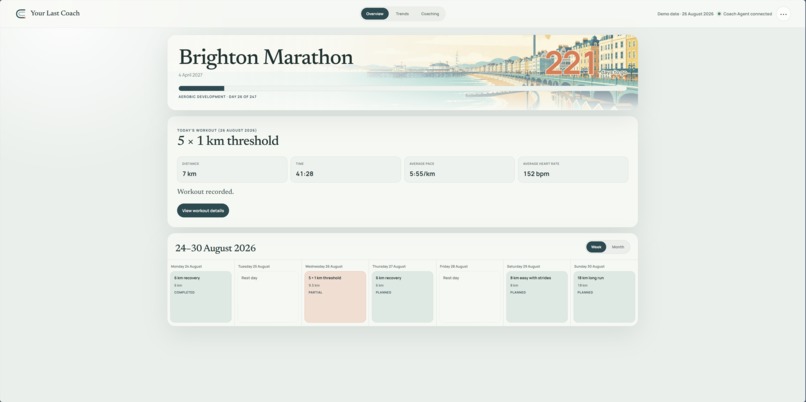Viewport: 806px width, 402px height.
Task: Click the 221 days countdown number
Action: coord(572,64)
